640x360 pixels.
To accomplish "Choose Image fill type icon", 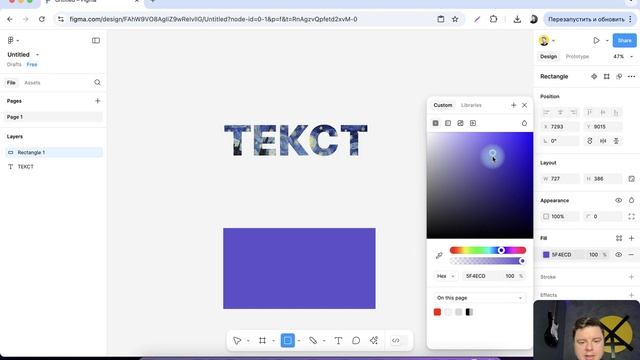I will (x=460, y=123).
